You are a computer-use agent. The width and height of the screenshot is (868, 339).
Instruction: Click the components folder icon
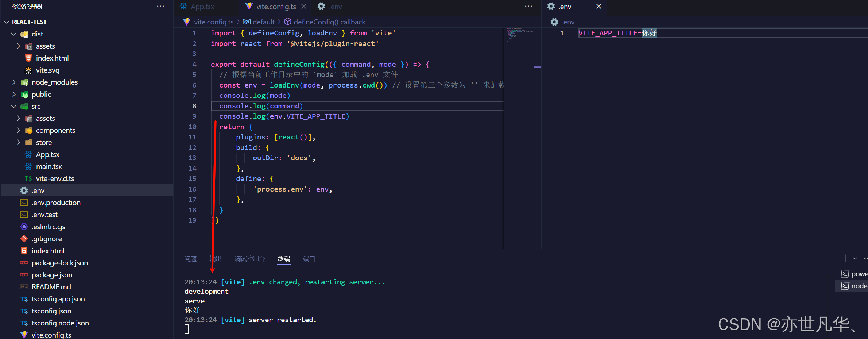point(28,130)
